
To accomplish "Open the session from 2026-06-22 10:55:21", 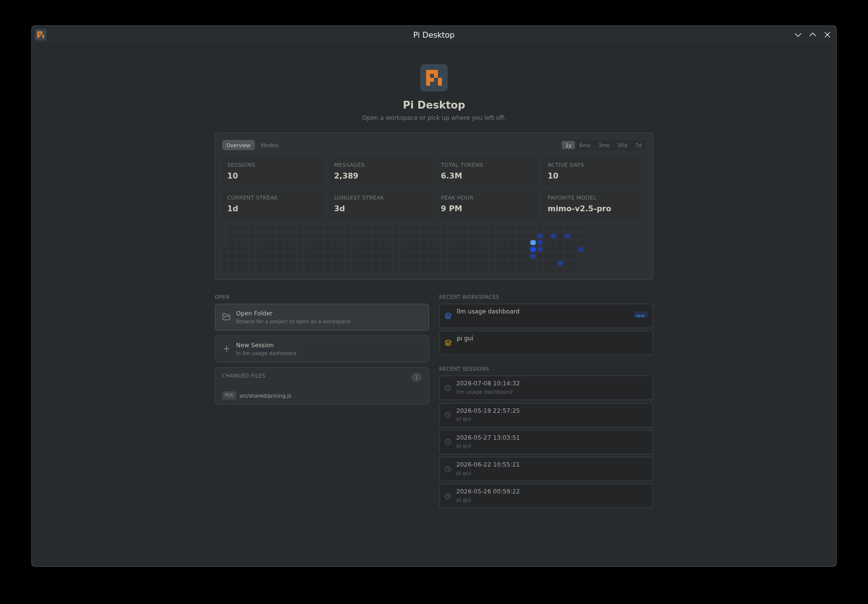I will tap(546, 469).
